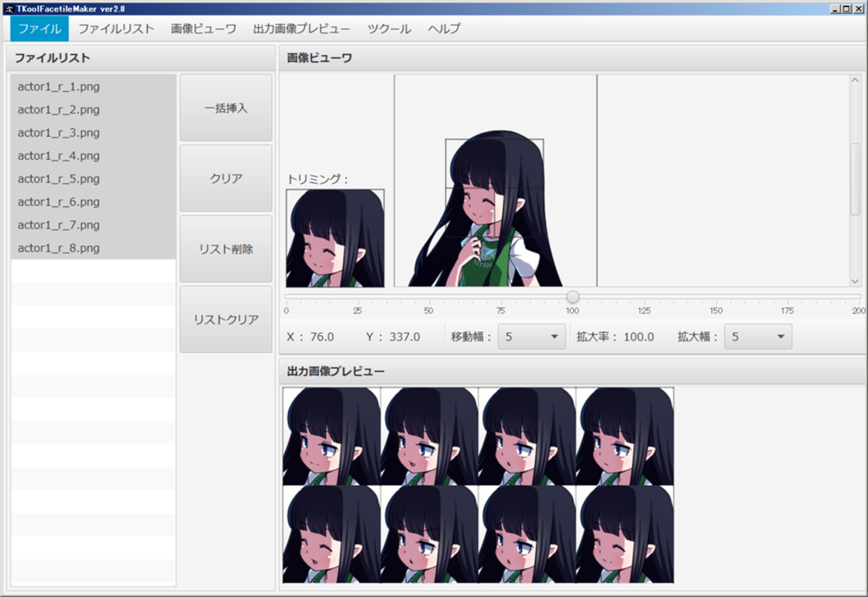Select actor1_r_1.png in the file list
The image size is (868, 597).
click(58, 86)
